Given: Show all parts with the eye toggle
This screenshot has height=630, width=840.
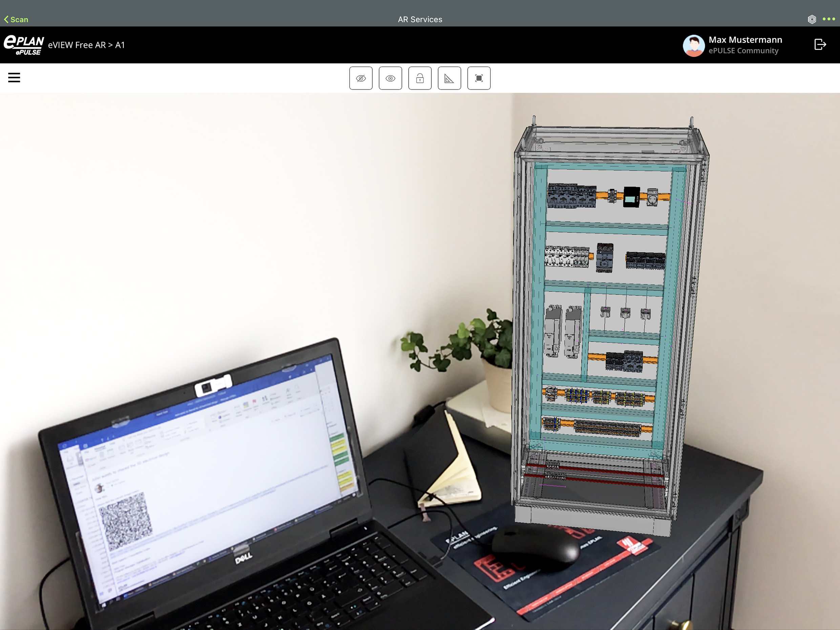Looking at the screenshot, I should click(x=391, y=78).
